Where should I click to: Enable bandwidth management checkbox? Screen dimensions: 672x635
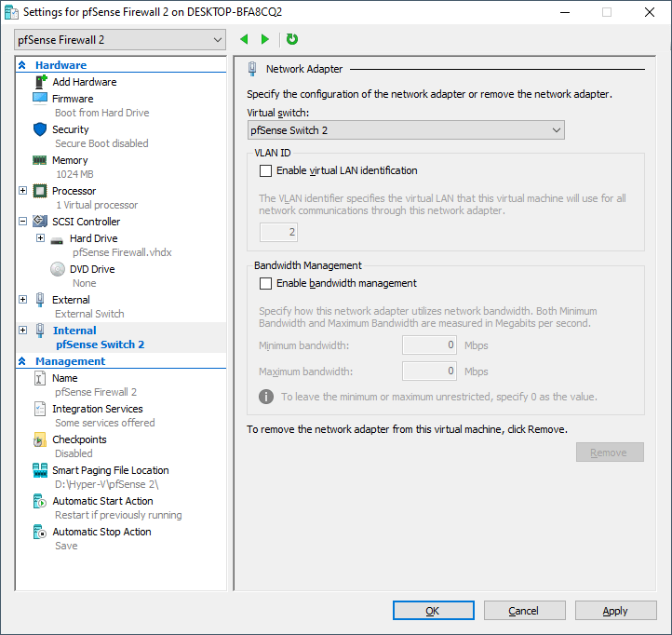[x=266, y=283]
